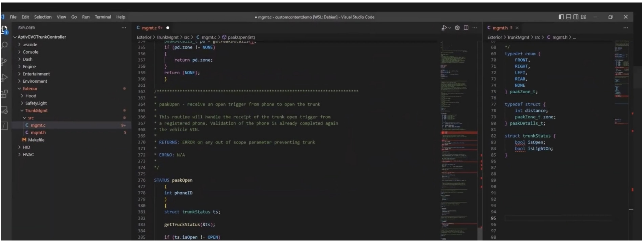Screen dimensions: 644x243
Task: Switch to the mgmt.h editor tab
Action: [500, 28]
